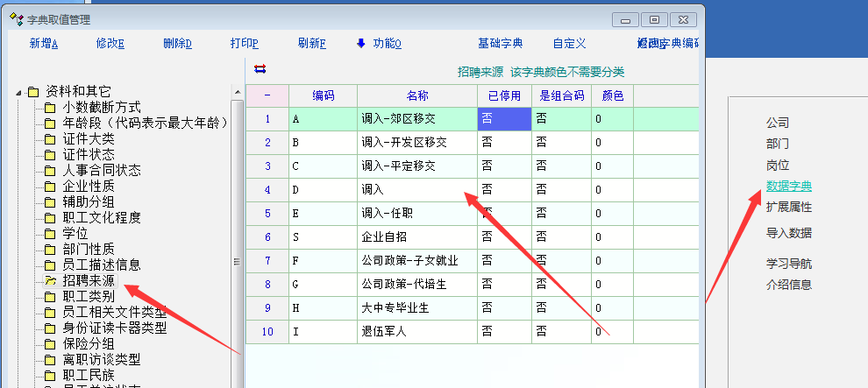Screen dimensions: 868x388
Task: Click the folder icon beside 证件大类
Action: pyautogui.click(x=50, y=139)
